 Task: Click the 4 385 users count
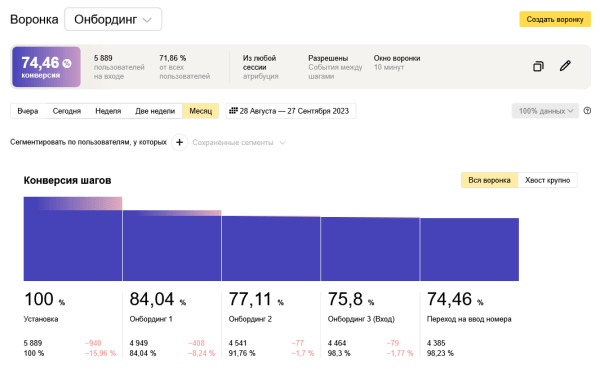[x=436, y=343]
